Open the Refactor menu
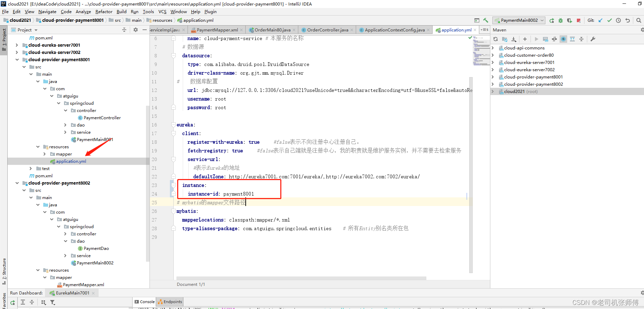 (x=104, y=11)
